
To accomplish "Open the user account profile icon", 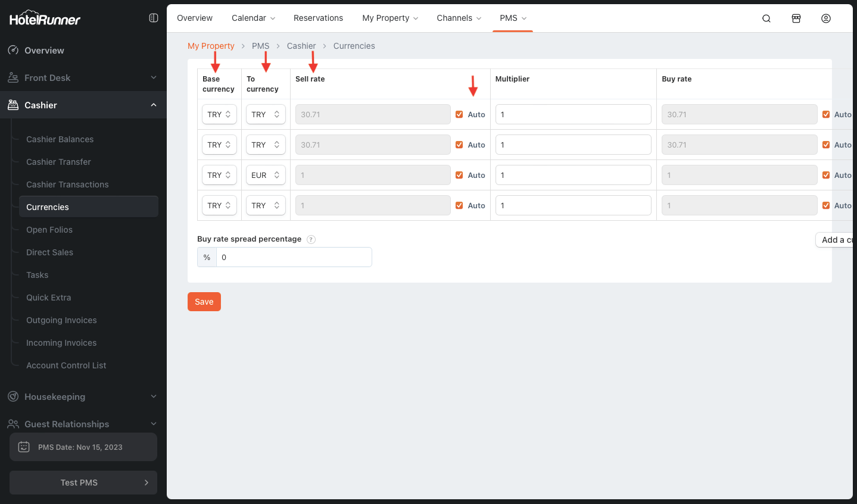I will (825, 18).
